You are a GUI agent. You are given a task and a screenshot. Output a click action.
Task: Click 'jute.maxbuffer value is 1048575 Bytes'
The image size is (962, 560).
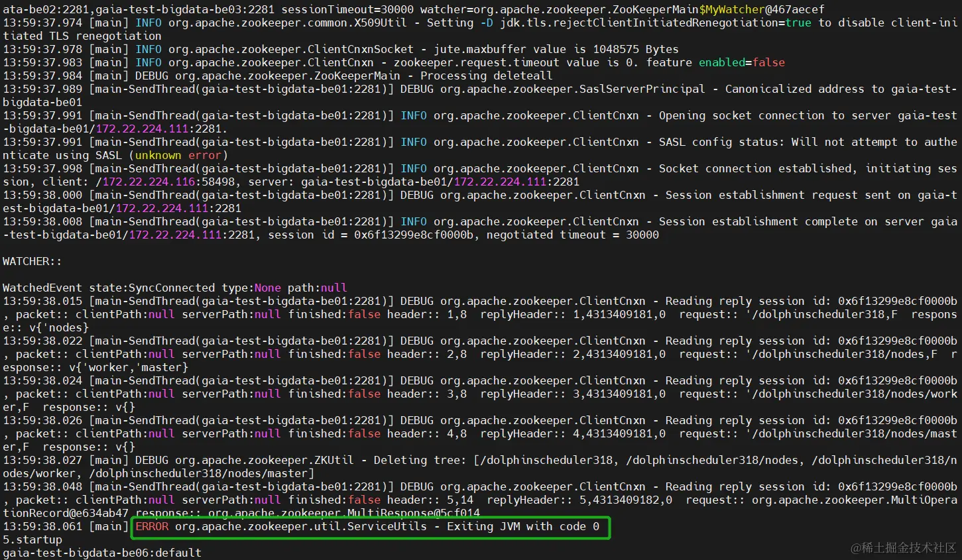(556, 49)
